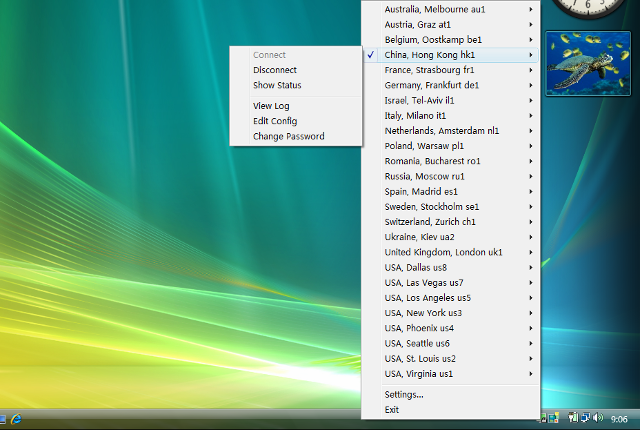This screenshot has height=430, width=640.
Task: Click the Windows Sidebar tray icon
Action: (553, 418)
